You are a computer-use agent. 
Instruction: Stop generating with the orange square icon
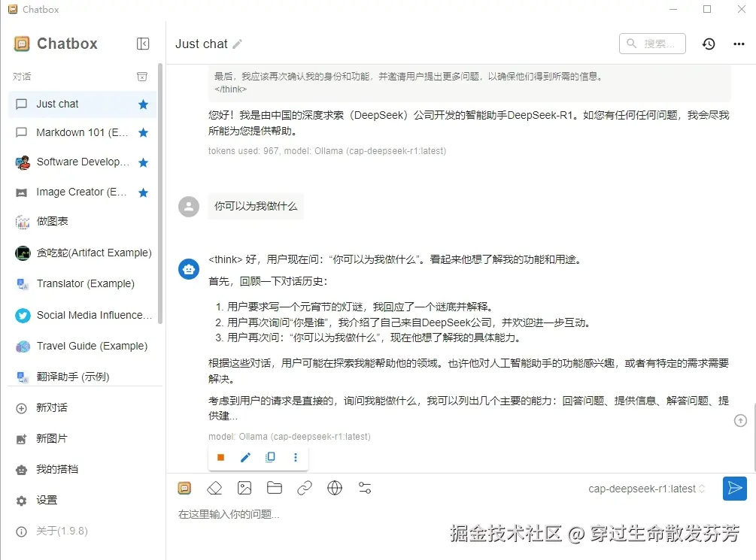pyautogui.click(x=221, y=457)
